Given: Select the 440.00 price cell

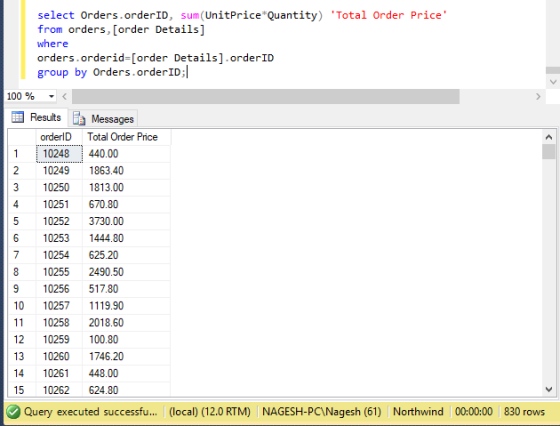Looking at the screenshot, I should (x=126, y=154).
